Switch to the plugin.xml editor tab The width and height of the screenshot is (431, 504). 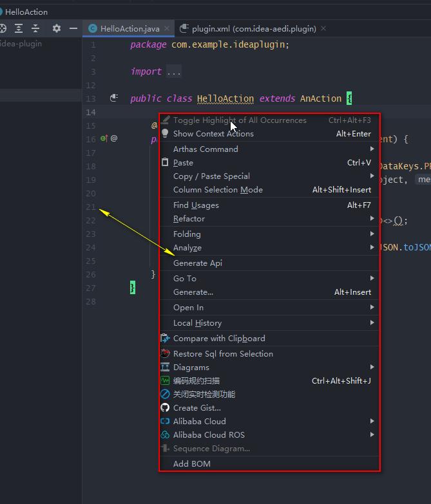click(x=254, y=28)
